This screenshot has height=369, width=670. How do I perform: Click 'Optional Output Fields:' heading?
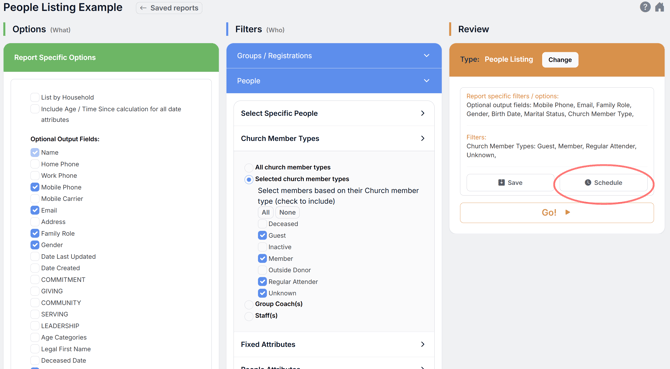click(x=65, y=139)
